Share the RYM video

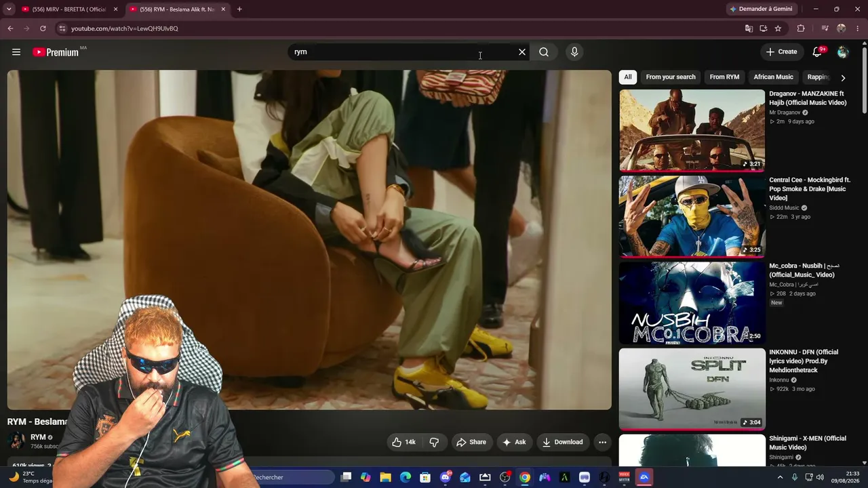[471, 442]
